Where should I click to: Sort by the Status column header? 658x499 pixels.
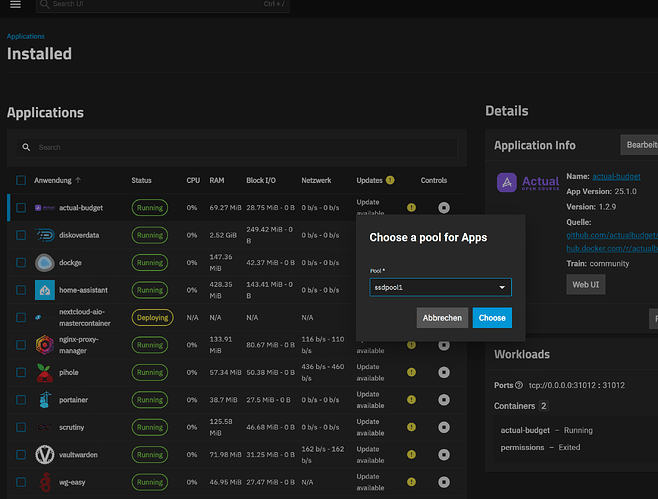click(141, 180)
